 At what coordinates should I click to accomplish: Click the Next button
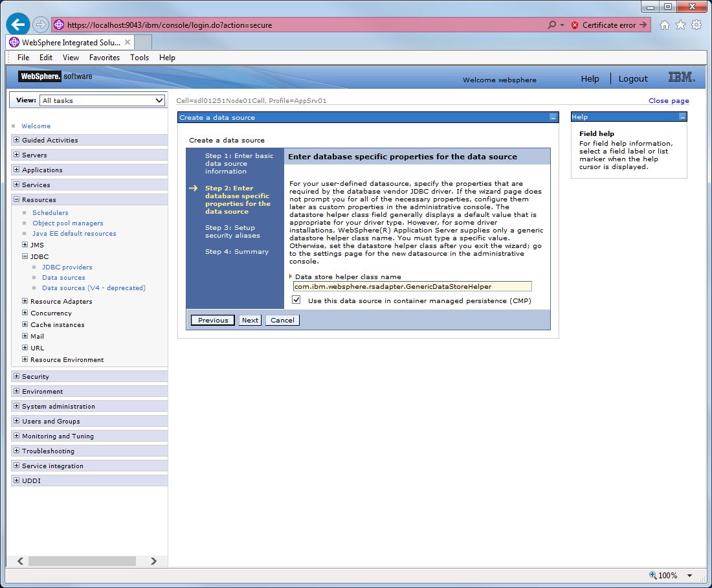coord(250,320)
